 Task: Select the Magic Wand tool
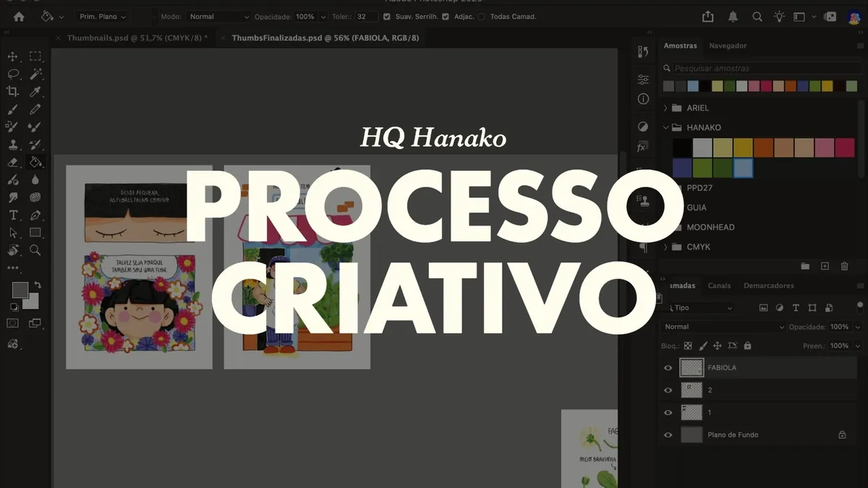pos(35,74)
